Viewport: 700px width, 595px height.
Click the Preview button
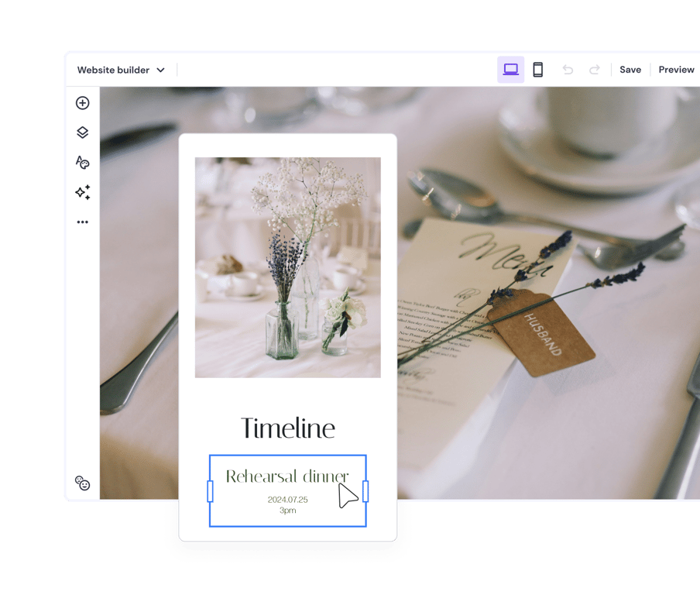676,70
